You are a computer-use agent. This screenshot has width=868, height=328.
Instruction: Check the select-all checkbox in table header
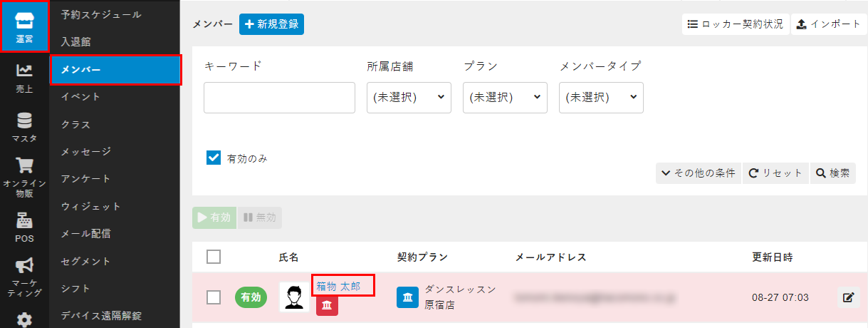tap(214, 257)
